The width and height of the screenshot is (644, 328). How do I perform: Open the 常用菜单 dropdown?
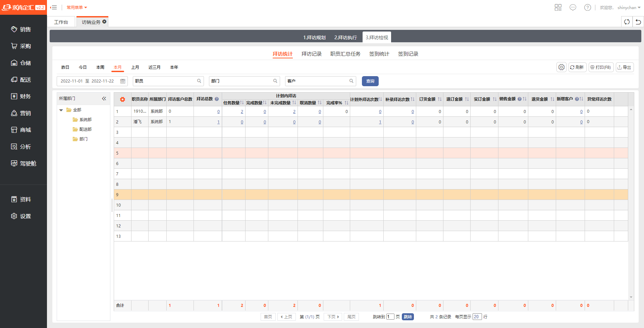click(x=77, y=7)
